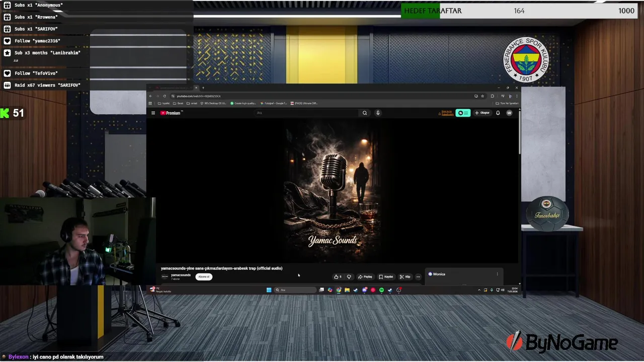Screen dimensions: 644x362
Task: Open the Create high quality bookmark
Action: [x=243, y=103]
